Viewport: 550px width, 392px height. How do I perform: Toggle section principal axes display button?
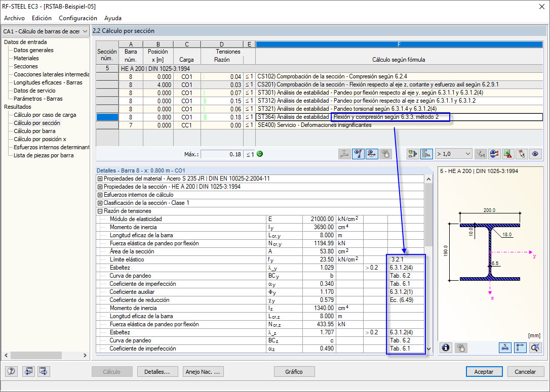point(521,347)
